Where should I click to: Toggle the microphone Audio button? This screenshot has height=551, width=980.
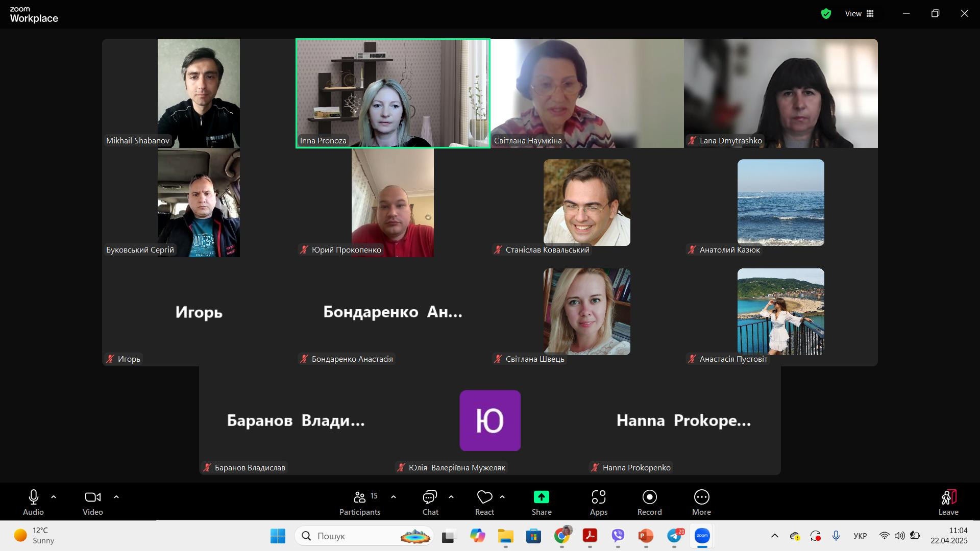pos(33,503)
